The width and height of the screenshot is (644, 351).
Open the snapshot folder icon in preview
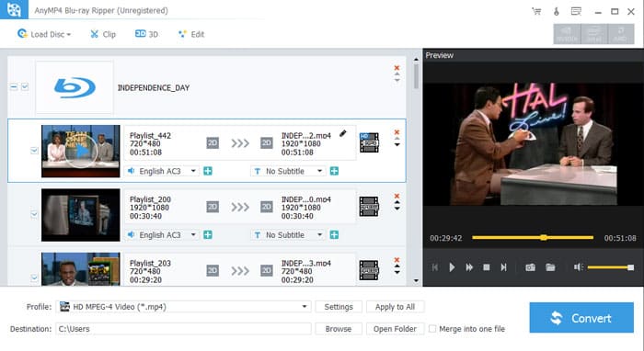550,267
